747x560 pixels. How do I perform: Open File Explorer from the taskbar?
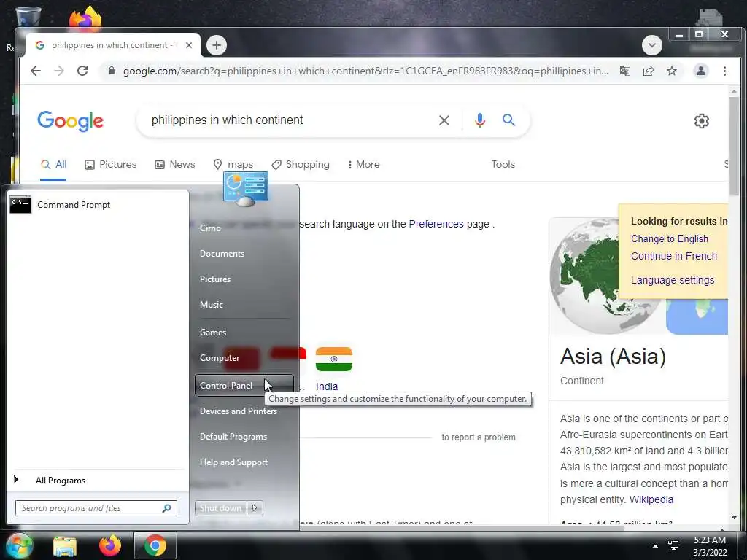65,546
